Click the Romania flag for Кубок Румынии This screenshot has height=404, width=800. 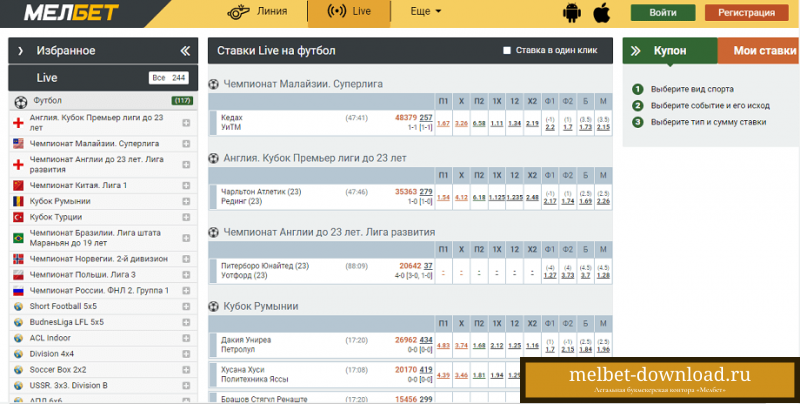coord(18,201)
